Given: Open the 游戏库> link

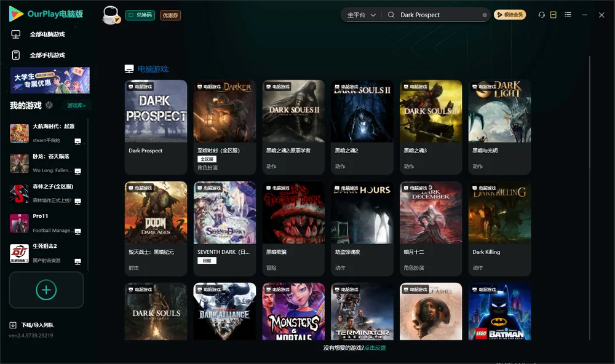Looking at the screenshot, I should pyautogui.click(x=76, y=106).
